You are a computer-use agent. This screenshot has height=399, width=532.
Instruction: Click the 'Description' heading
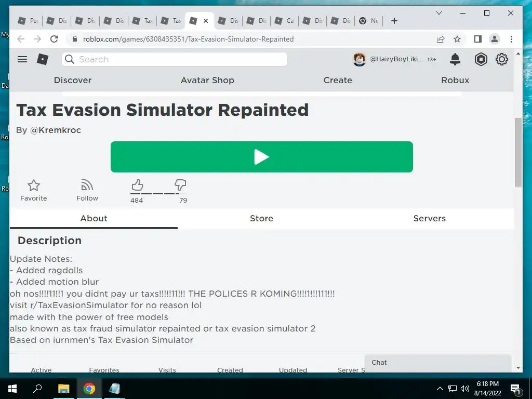(49, 241)
